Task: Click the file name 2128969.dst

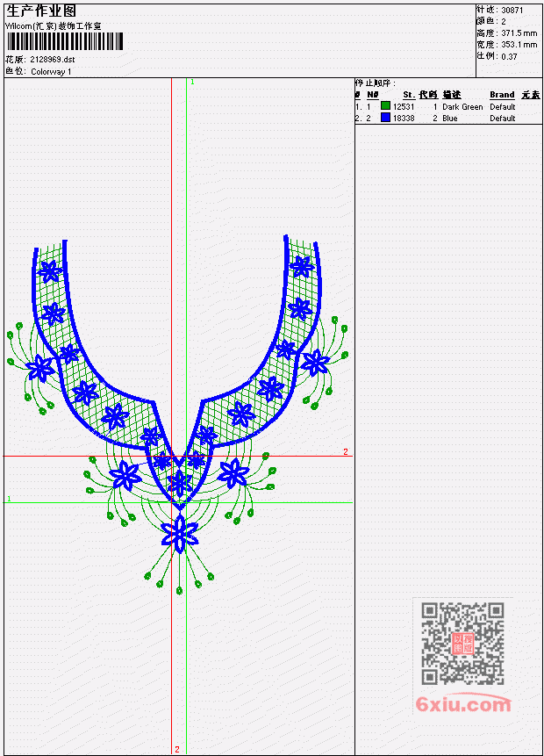Action: [x=53, y=60]
